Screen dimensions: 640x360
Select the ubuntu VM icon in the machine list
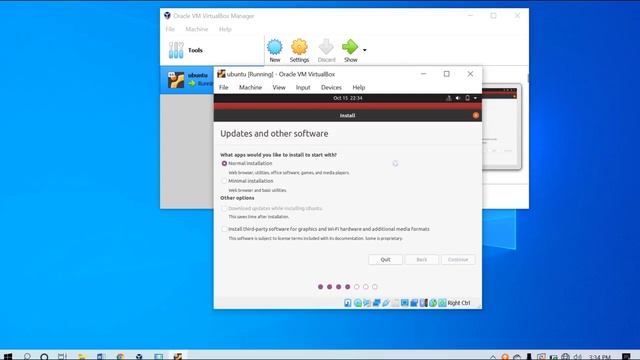(x=176, y=80)
